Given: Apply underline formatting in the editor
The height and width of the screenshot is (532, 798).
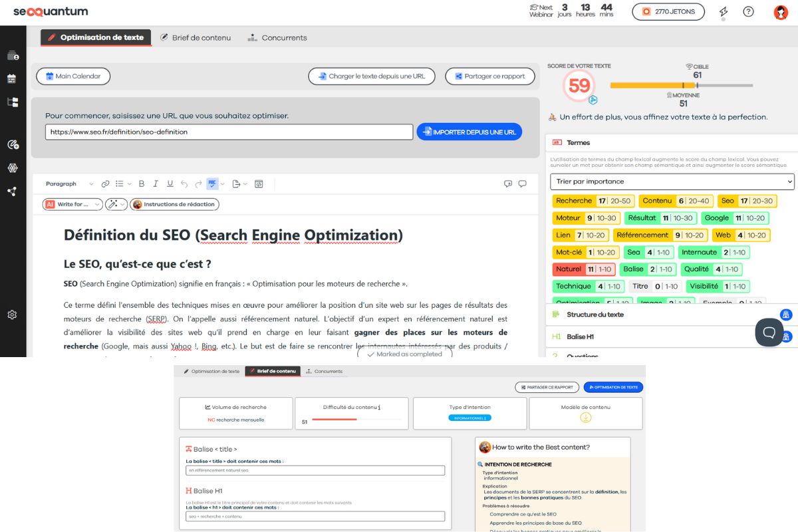Looking at the screenshot, I should point(170,184).
